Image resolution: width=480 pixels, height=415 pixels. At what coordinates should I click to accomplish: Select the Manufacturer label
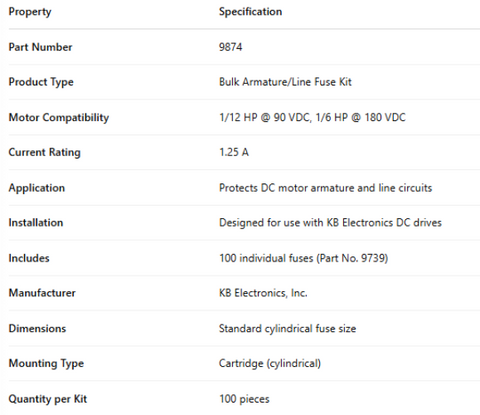(x=42, y=293)
